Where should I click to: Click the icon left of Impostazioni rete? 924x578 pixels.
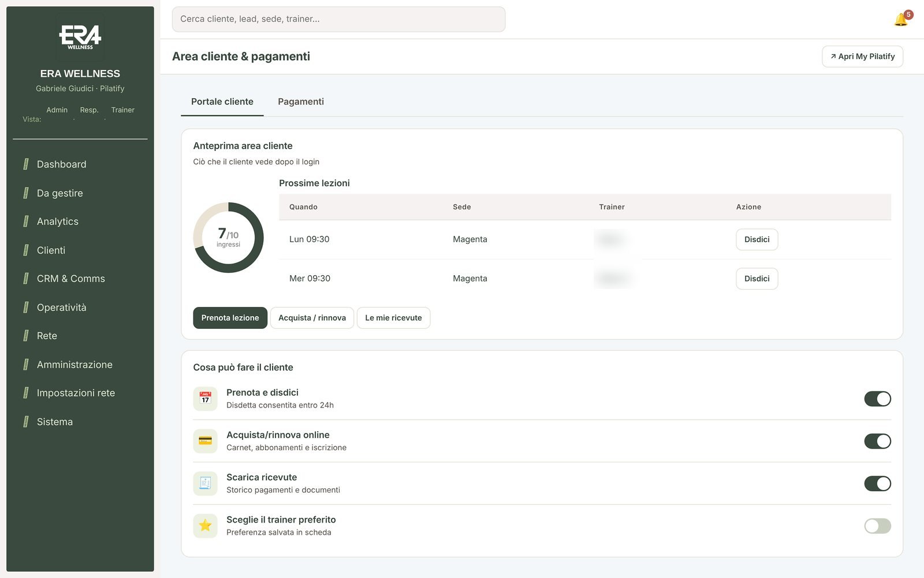tap(26, 393)
